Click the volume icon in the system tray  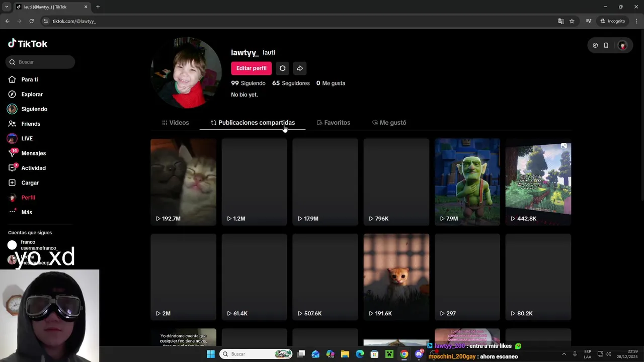(x=608, y=354)
